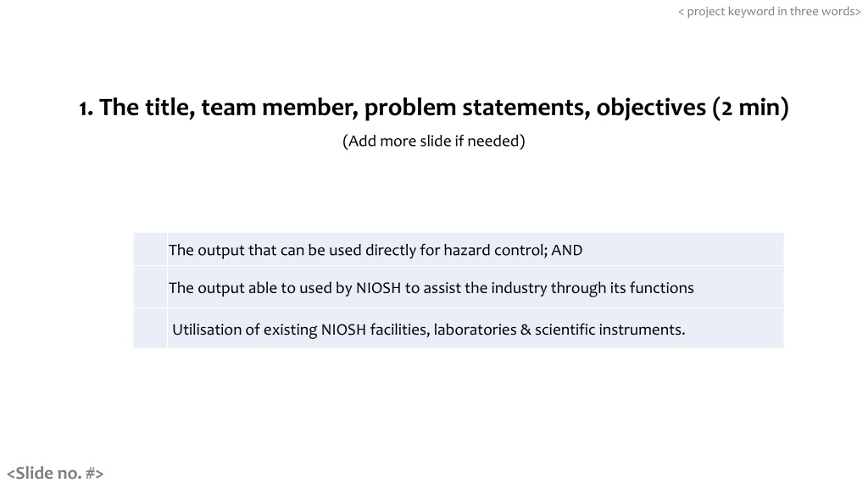The height and width of the screenshot is (488, 868).
Task: Select the slide title heading
Action: coord(433,108)
